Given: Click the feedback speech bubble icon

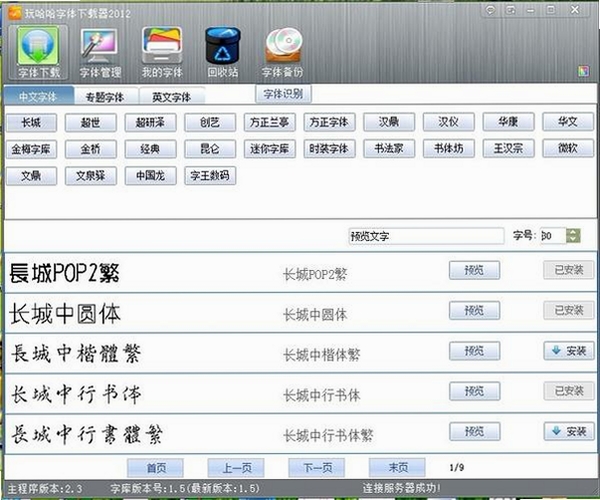Looking at the screenshot, I should (x=490, y=10).
